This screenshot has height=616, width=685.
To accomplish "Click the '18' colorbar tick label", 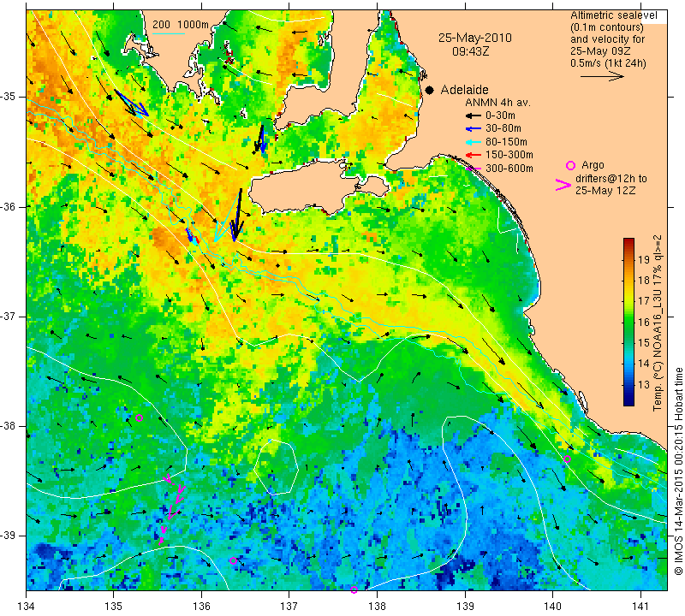I will tap(644, 281).
